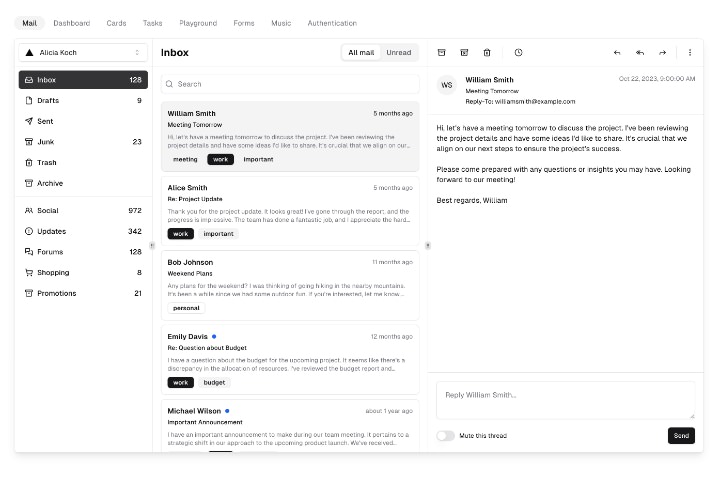
Task: Click the Reply William Smith text area
Action: [x=566, y=400]
